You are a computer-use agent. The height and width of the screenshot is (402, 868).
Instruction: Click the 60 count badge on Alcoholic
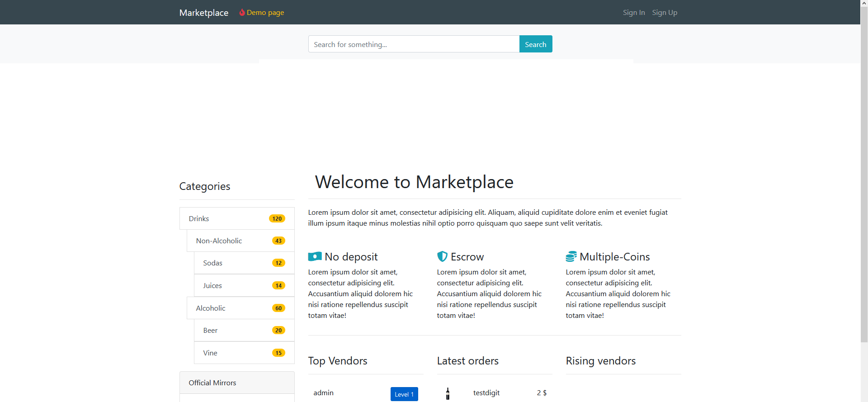(278, 308)
